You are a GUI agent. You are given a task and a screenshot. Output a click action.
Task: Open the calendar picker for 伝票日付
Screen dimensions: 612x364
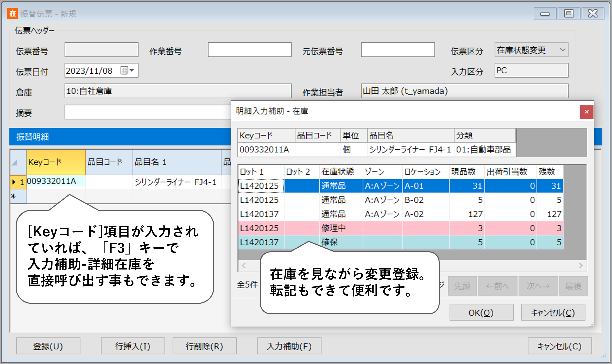(124, 70)
